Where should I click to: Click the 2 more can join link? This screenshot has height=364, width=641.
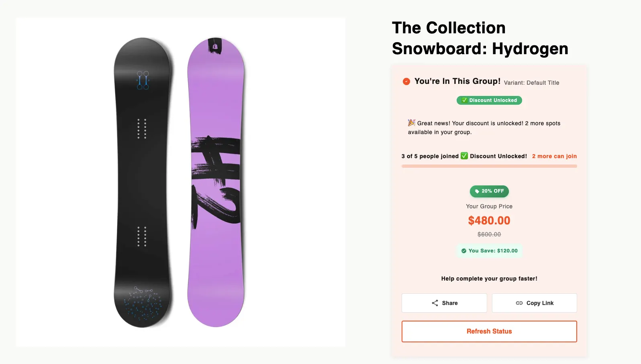[x=554, y=156]
